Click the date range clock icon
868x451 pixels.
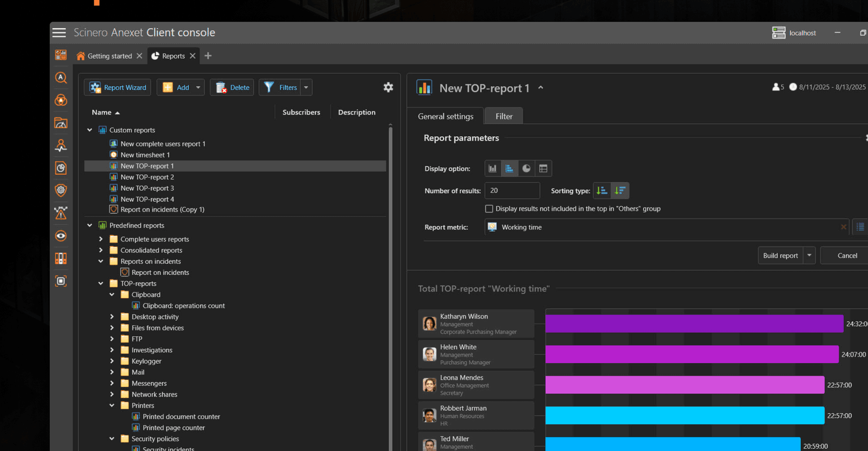click(793, 87)
